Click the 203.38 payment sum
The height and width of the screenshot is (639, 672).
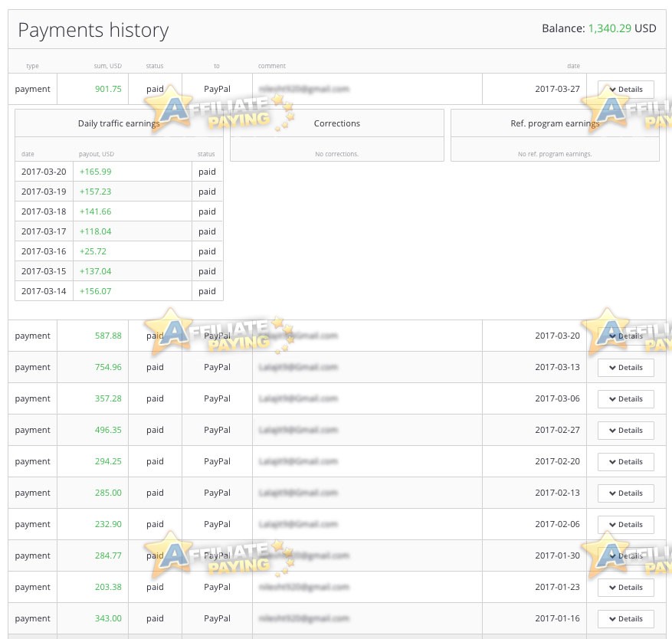tap(108, 587)
